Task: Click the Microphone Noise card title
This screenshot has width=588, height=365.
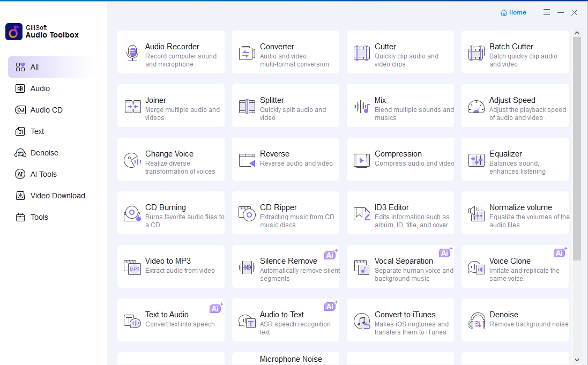Action: [x=291, y=359]
